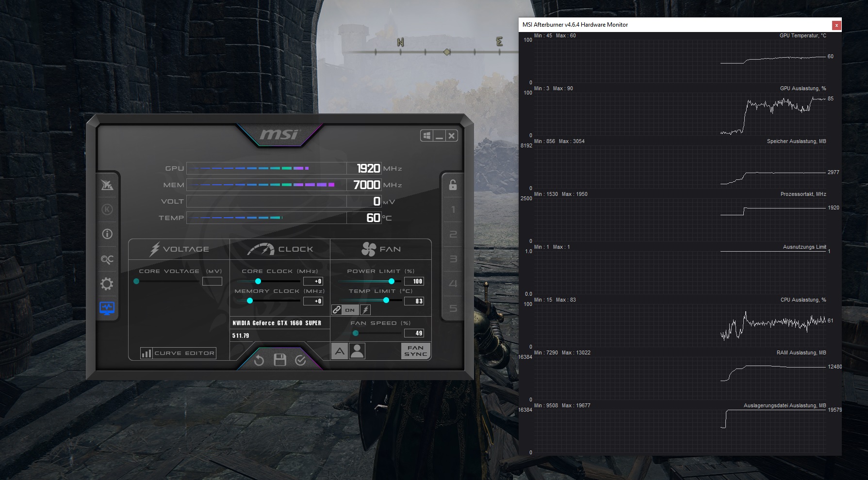
Task: Toggle user-defined fan control icon
Action: [x=357, y=351]
